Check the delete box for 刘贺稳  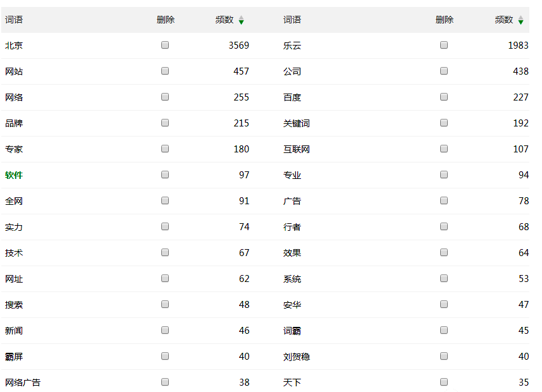tap(444, 356)
